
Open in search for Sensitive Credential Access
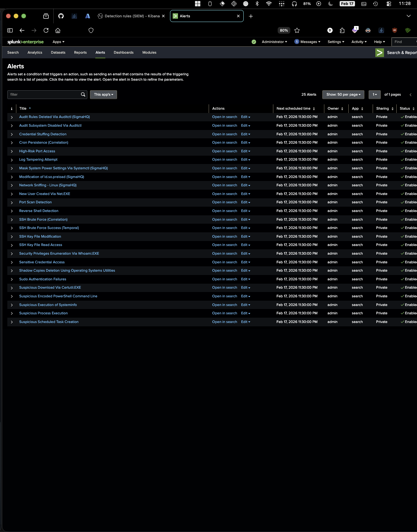tap(225, 262)
